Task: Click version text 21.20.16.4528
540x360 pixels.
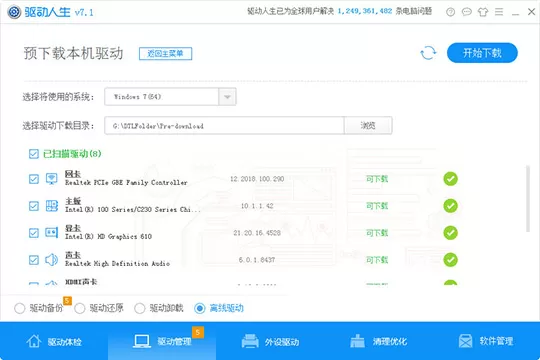Action: [257, 233]
